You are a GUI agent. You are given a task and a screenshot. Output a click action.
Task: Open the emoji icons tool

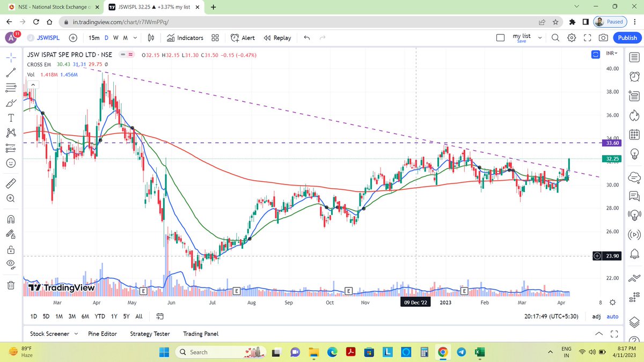(11, 162)
